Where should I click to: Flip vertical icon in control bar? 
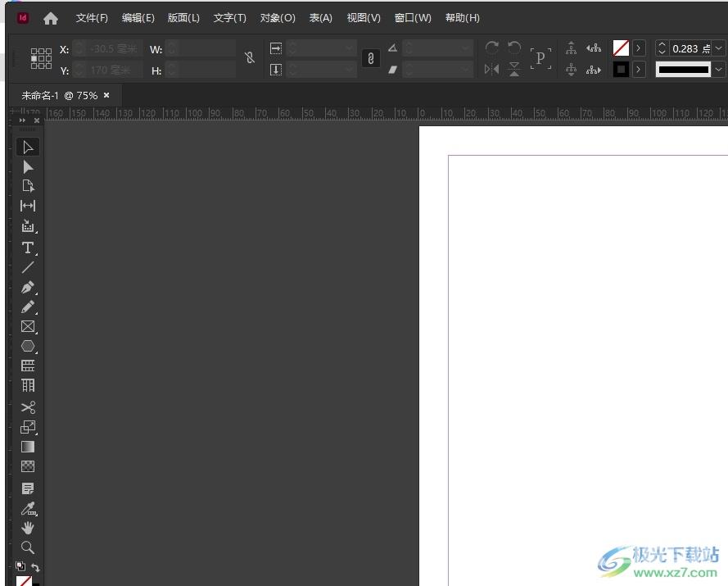(514, 69)
